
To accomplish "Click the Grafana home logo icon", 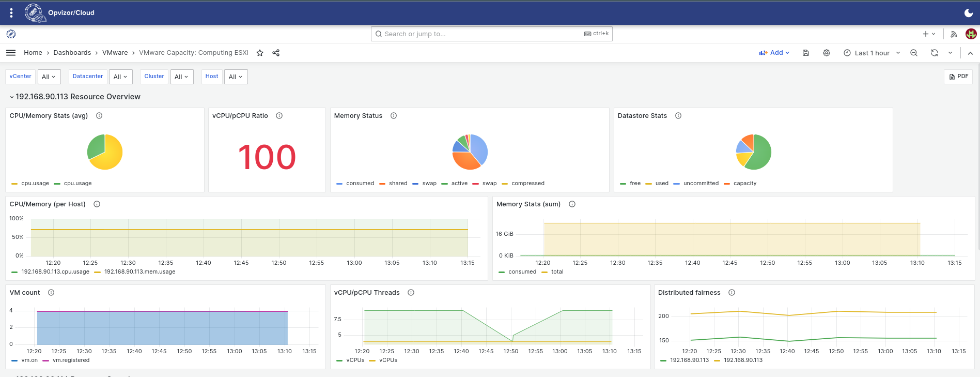I will [11, 34].
